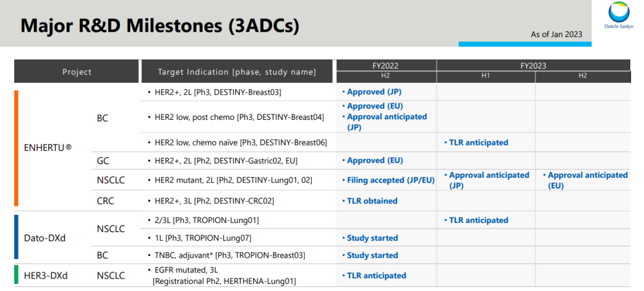Click the blue accent line under the date

tap(524, 44)
